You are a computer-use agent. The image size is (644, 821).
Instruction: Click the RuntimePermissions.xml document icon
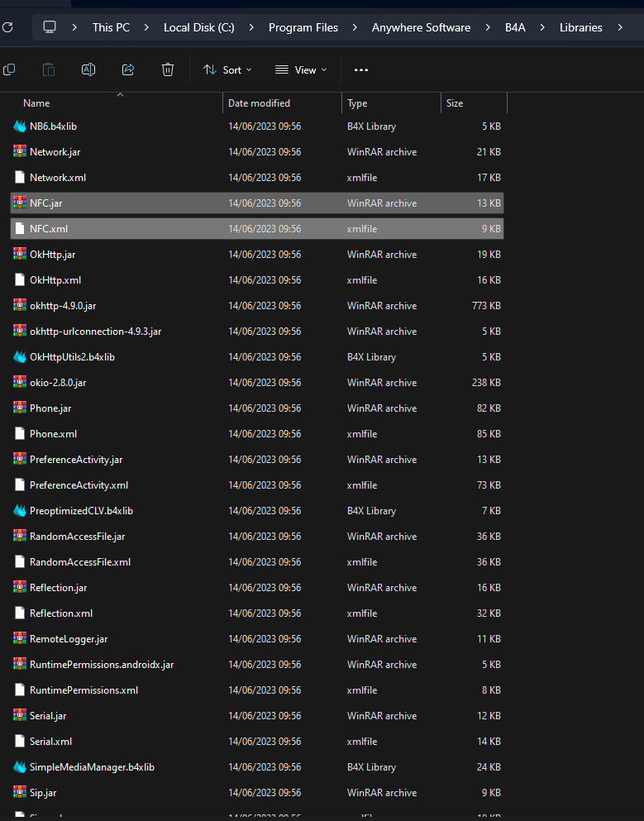click(x=20, y=690)
